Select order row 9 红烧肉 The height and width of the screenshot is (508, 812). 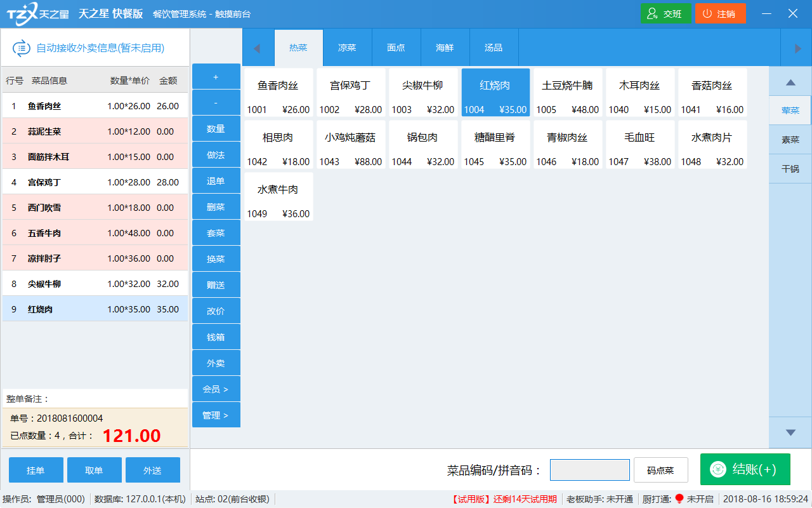click(x=95, y=309)
